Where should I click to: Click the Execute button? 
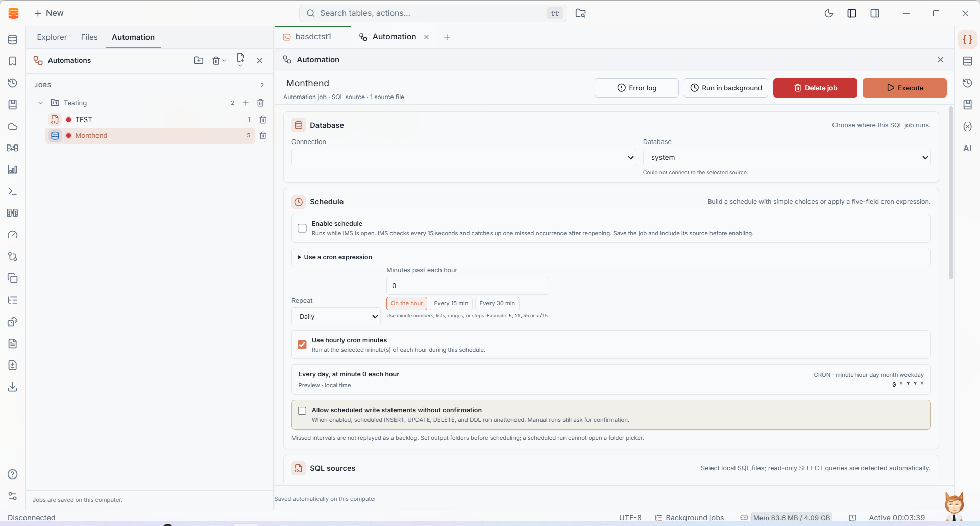904,88
